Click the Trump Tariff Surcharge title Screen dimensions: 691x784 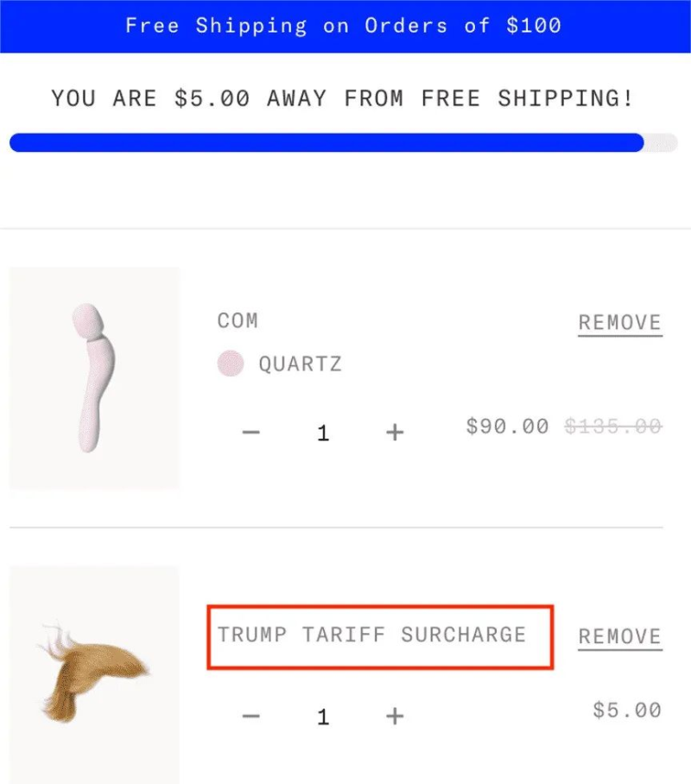(x=371, y=635)
